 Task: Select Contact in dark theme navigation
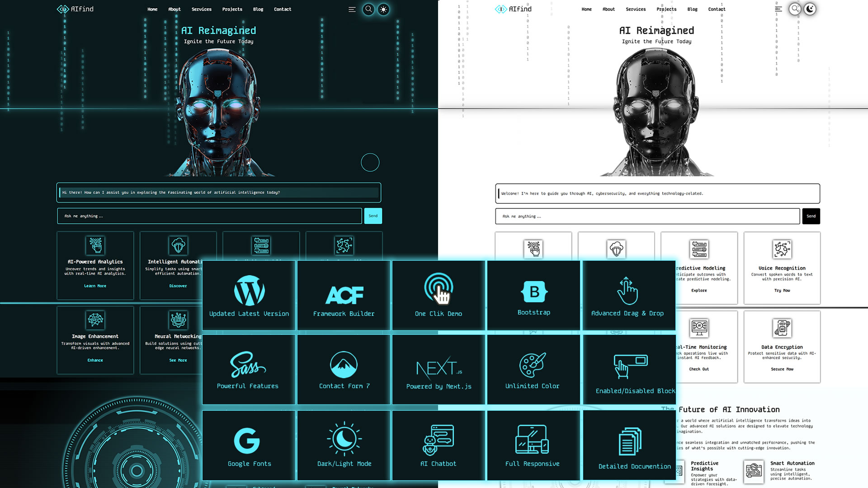(283, 9)
